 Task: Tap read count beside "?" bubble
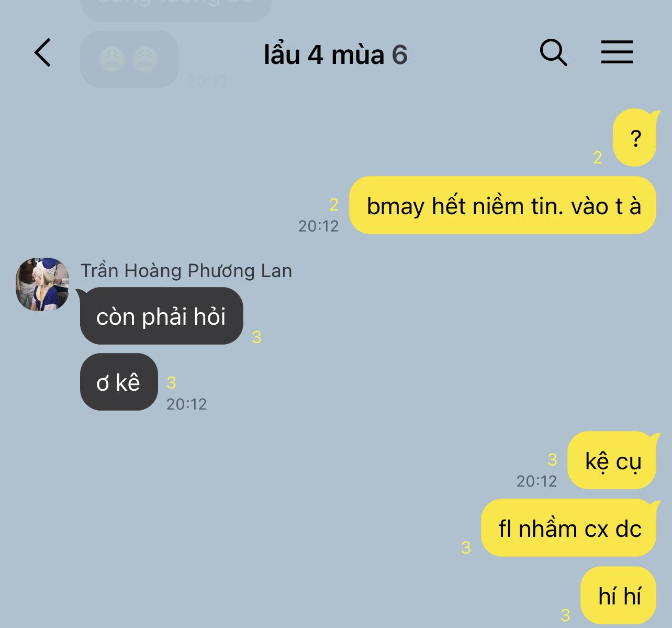point(598,157)
